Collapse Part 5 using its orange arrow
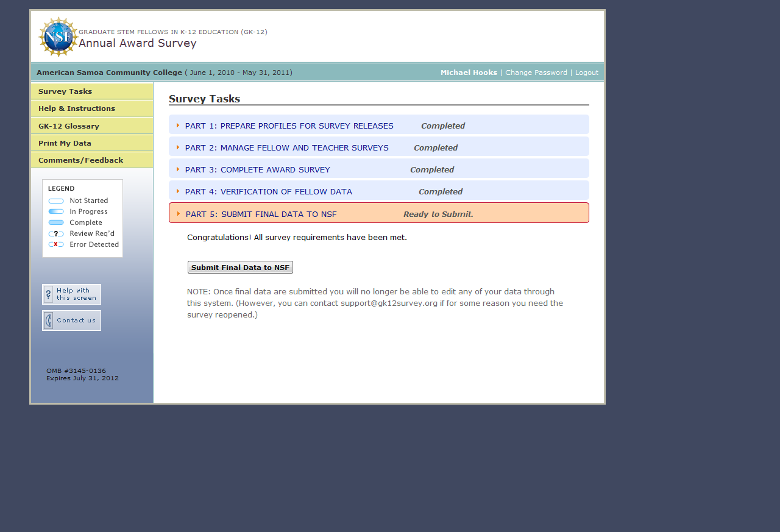This screenshot has width=780, height=532. 179,214
